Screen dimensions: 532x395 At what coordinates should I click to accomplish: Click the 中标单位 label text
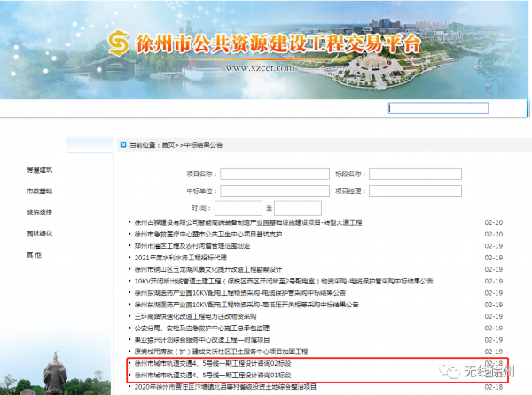(199, 191)
